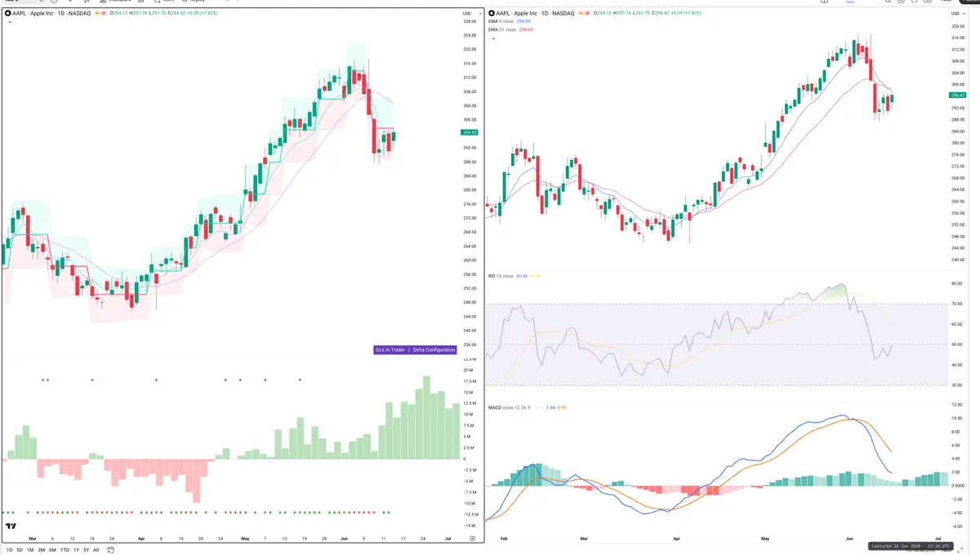Click the TradingView logo on left chart

pyautogui.click(x=11, y=526)
